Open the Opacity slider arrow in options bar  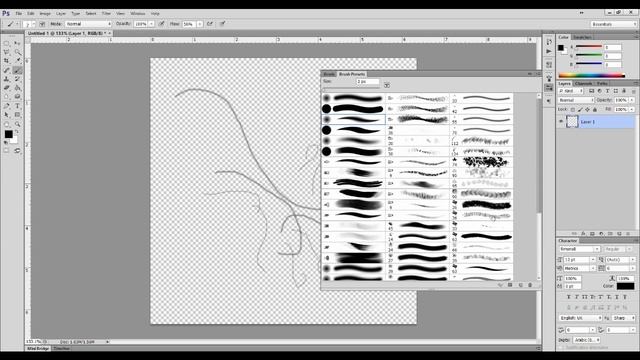[151, 24]
